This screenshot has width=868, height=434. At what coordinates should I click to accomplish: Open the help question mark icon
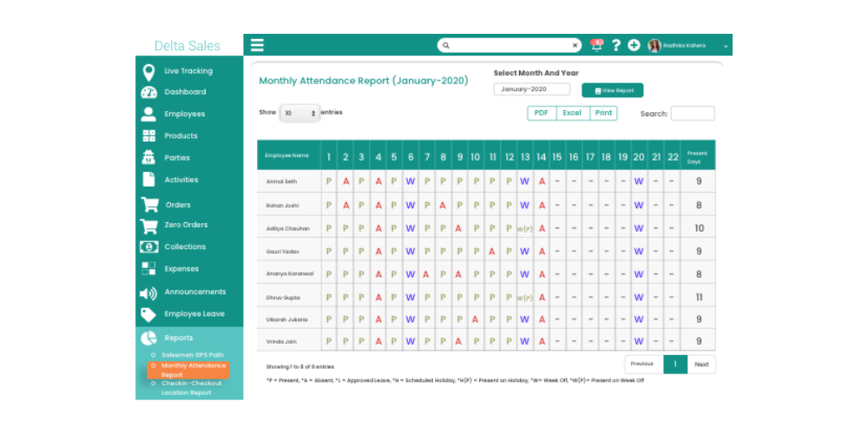(615, 45)
